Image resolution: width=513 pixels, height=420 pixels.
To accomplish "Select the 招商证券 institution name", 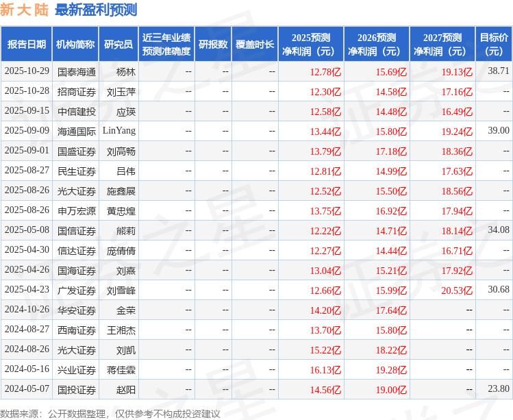I will [77, 91].
